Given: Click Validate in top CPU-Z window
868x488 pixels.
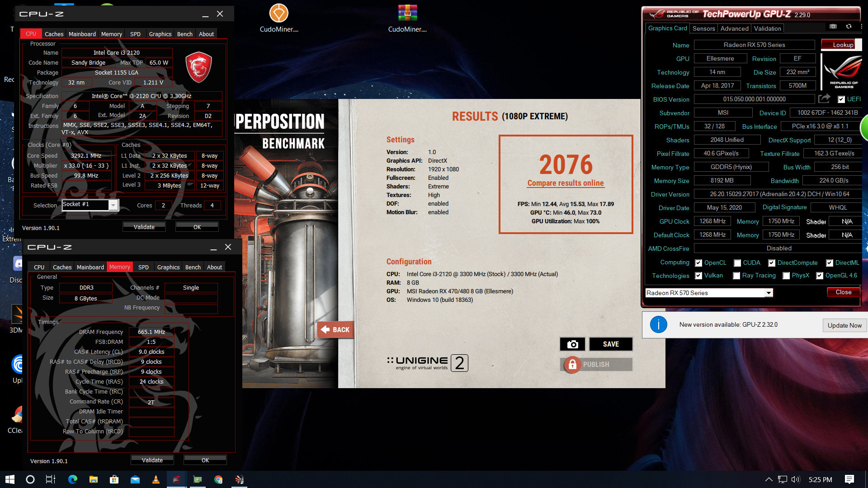Looking at the screenshot, I should [x=144, y=227].
